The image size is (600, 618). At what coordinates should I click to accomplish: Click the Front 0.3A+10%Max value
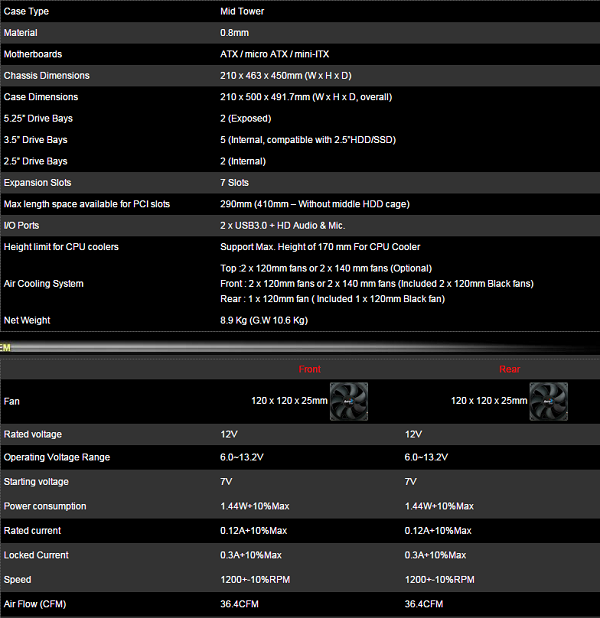(x=251, y=555)
